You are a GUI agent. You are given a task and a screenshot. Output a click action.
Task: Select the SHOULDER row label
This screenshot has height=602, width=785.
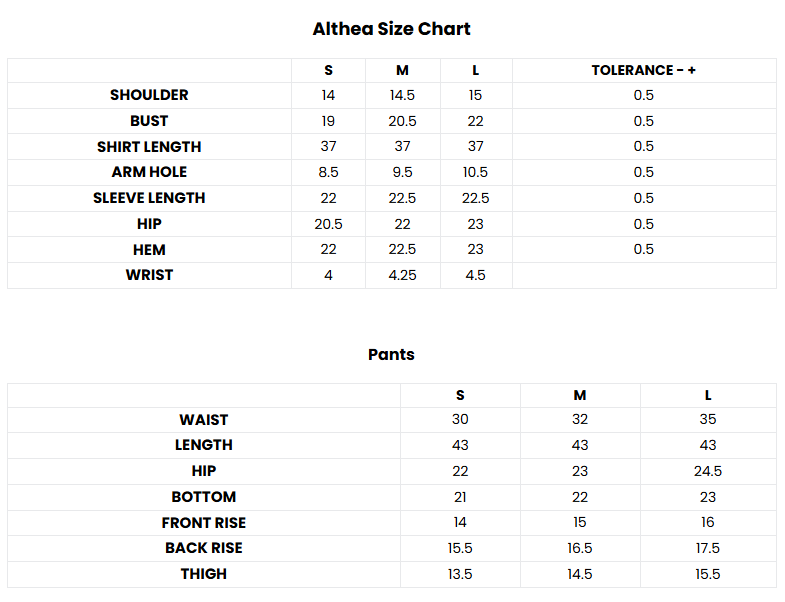point(149,95)
